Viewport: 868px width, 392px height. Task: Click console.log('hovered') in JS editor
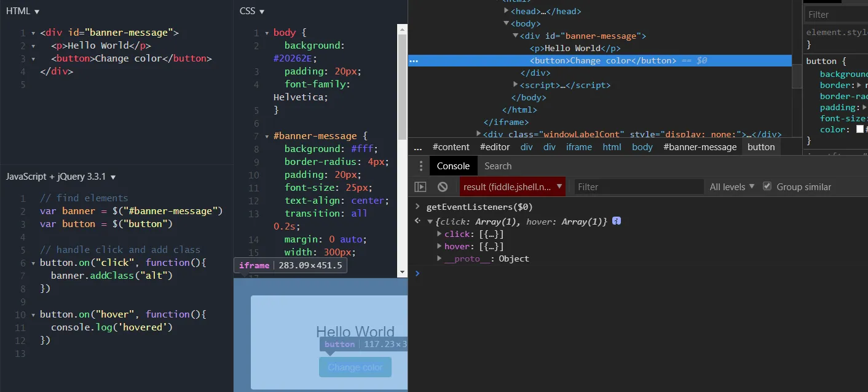(112, 327)
